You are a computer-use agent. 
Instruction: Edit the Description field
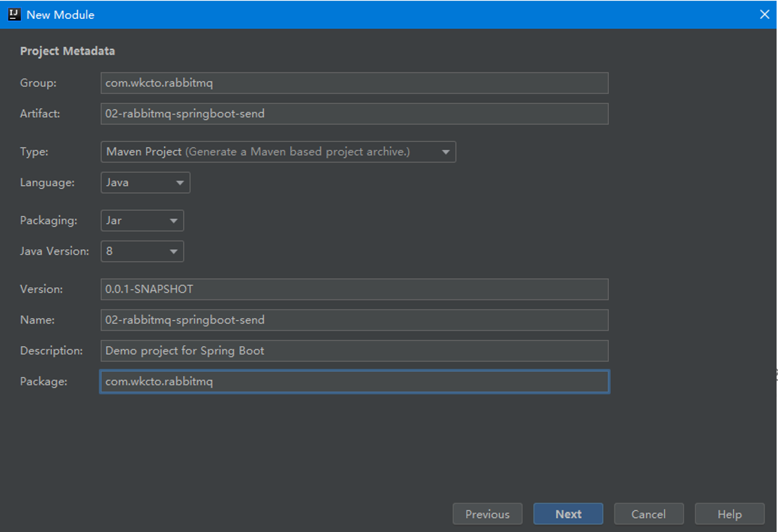[x=355, y=350]
